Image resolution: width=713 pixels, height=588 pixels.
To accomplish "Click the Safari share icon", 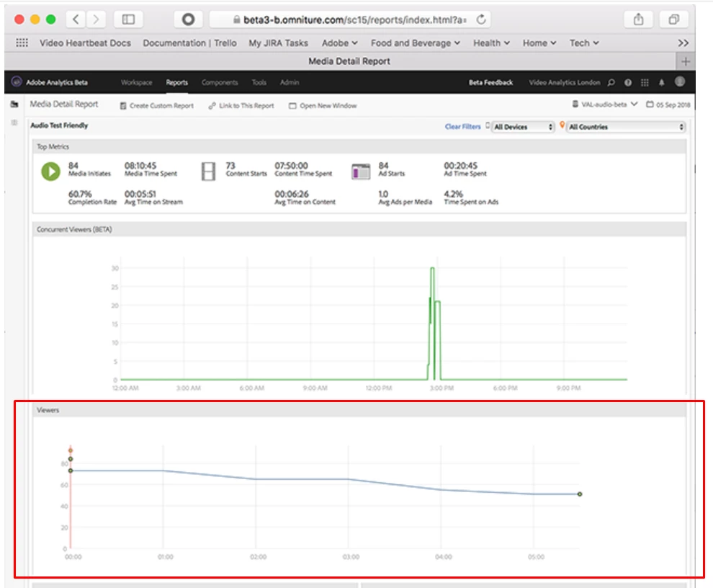I will (638, 19).
